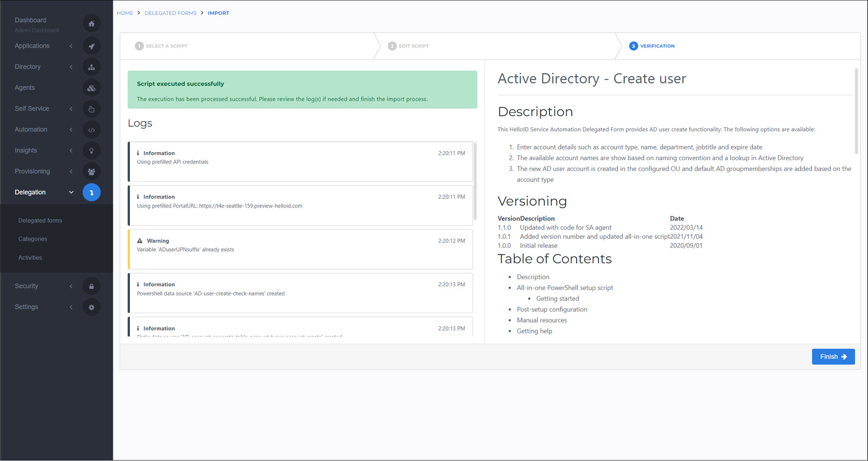Expand the Provisioning menu chevron
This screenshot has height=461, width=868.
point(71,171)
